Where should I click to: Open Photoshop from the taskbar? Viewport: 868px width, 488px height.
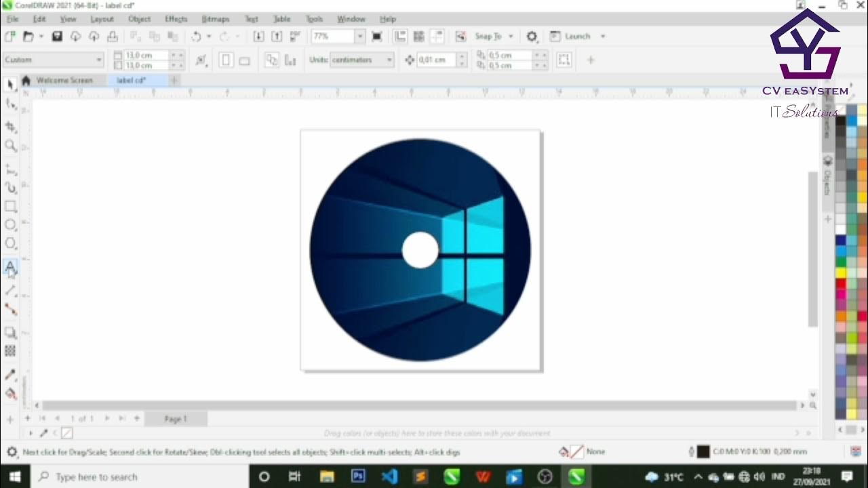click(358, 476)
